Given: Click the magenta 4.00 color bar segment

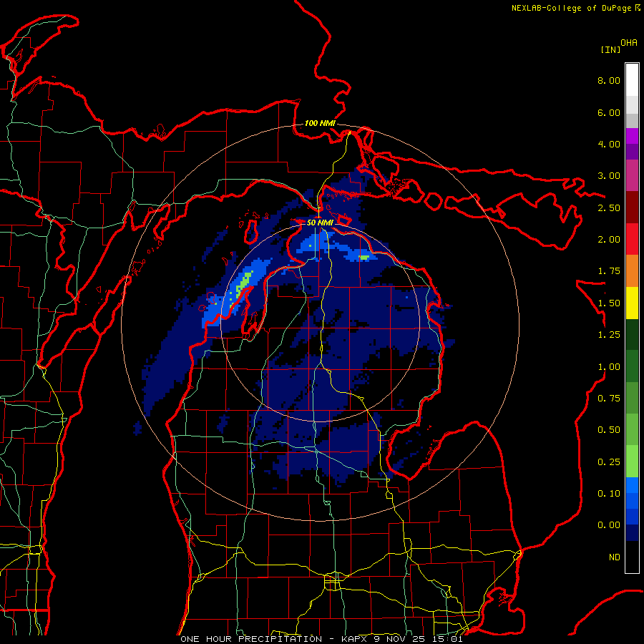Looking at the screenshot, I should pos(632,136).
